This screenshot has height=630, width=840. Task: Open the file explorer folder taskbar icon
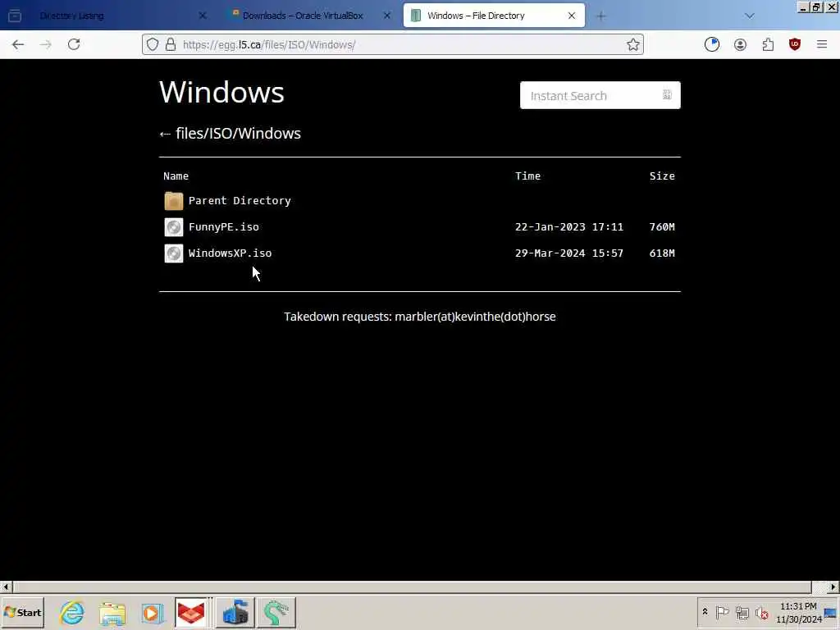[112, 613]
